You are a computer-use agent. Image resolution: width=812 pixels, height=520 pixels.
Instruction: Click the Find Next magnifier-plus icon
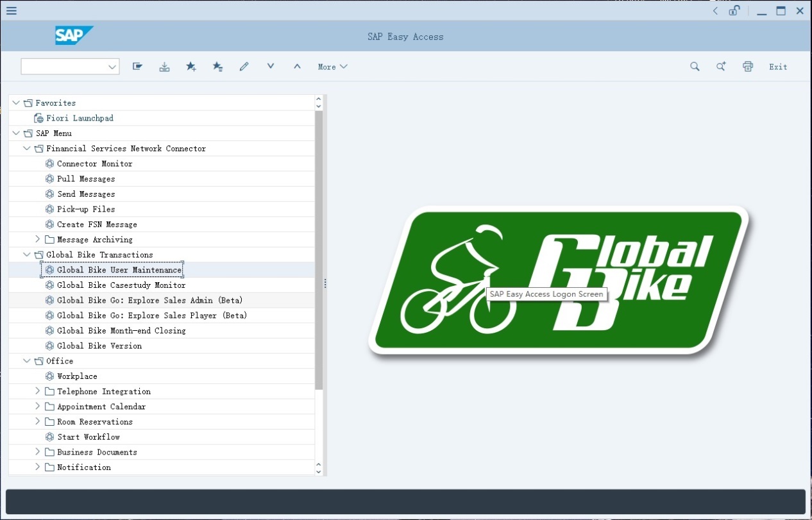point(721,67)
